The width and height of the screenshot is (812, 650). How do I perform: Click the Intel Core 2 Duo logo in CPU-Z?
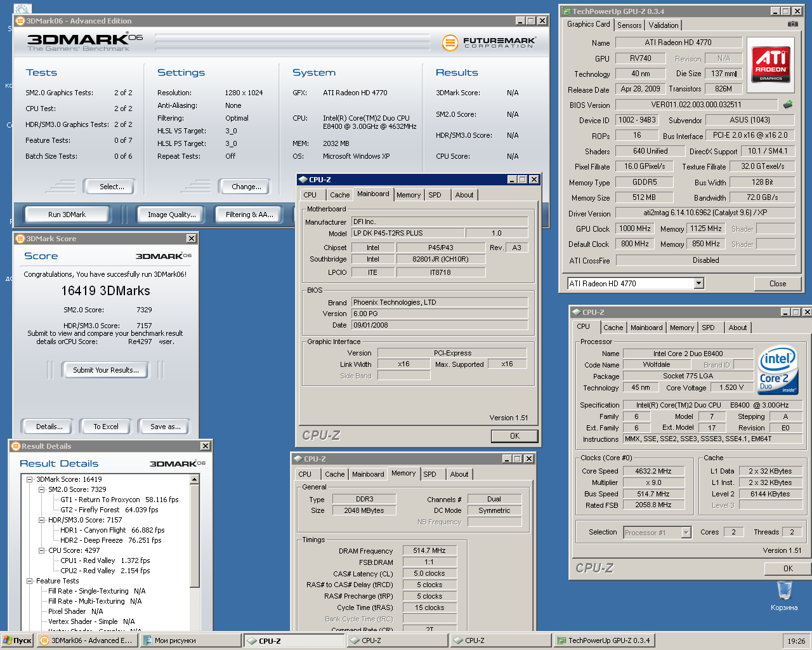[778, 369]
